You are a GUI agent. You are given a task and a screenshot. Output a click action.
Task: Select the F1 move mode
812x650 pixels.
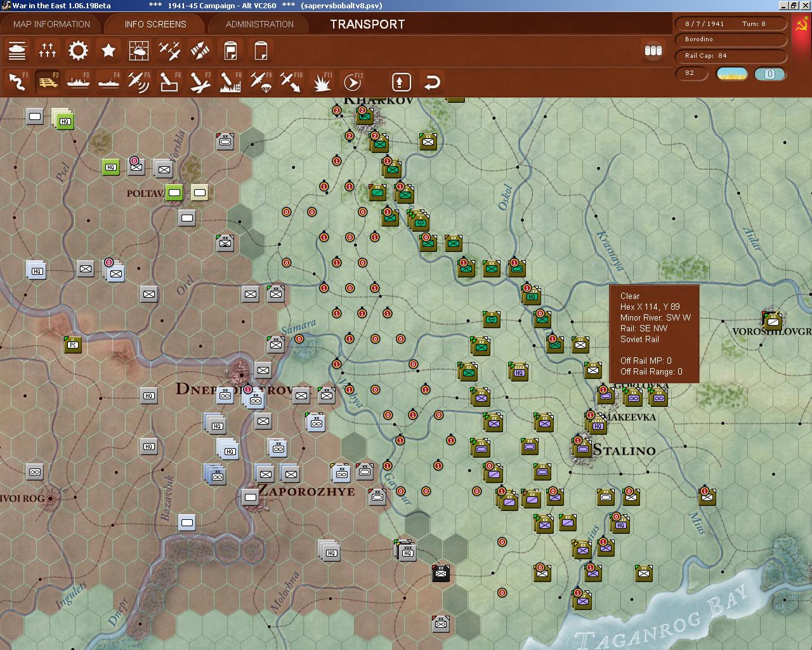[x=17, y=82]
